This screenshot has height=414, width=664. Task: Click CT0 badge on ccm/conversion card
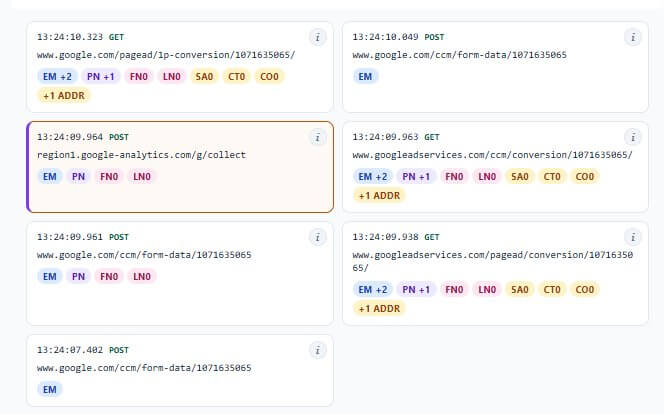pos(552,177)
